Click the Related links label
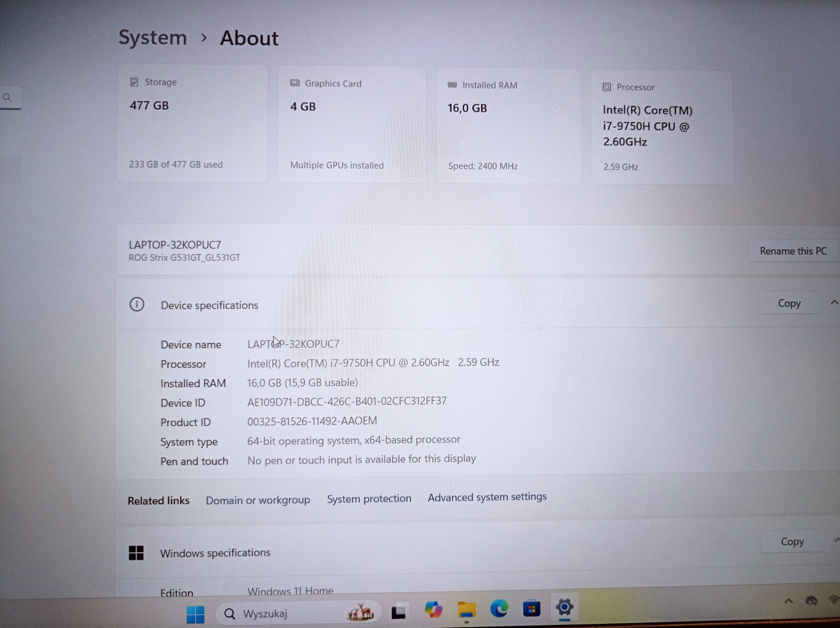This screenshot has width=840, height=628. tap(158, 500)
